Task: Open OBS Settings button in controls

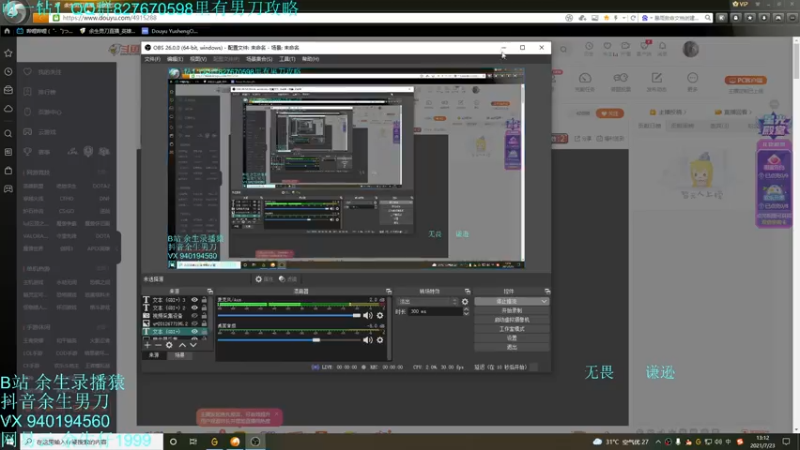Action: (x=512, y=338)
